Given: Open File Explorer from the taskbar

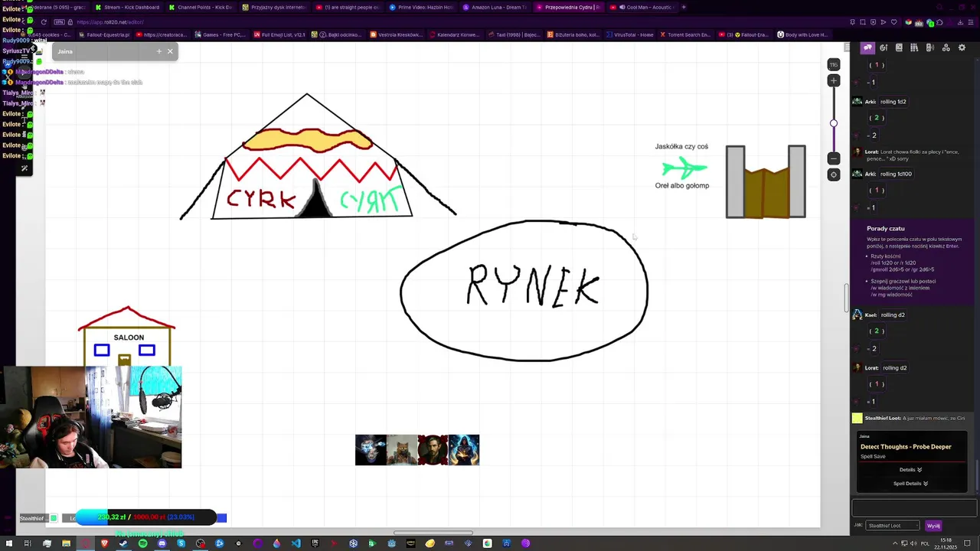Looking at the screenshot, I should pyautogui.click(x=66, y=543).
